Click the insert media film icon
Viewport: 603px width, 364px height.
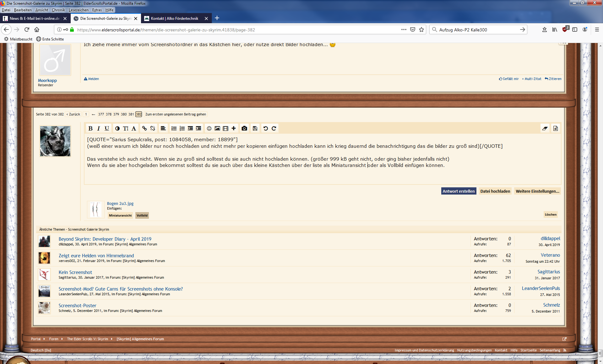[x=225, y=128]
